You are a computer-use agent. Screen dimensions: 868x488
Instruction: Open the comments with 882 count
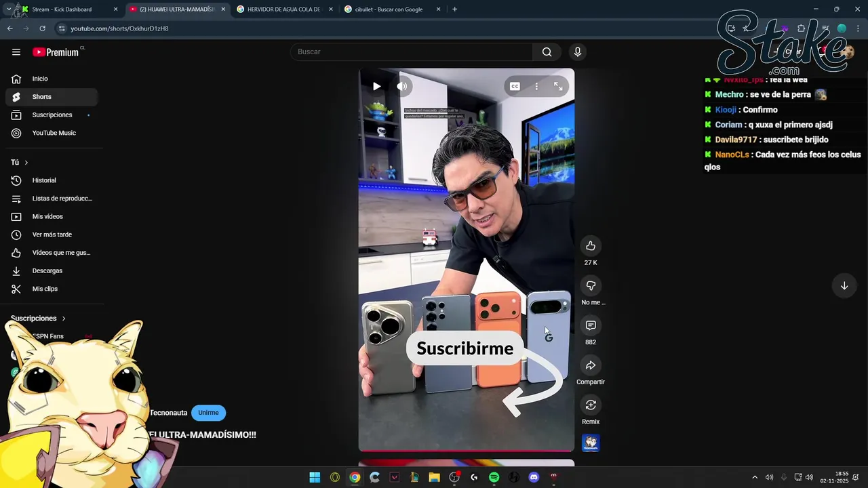pos(591,326)
